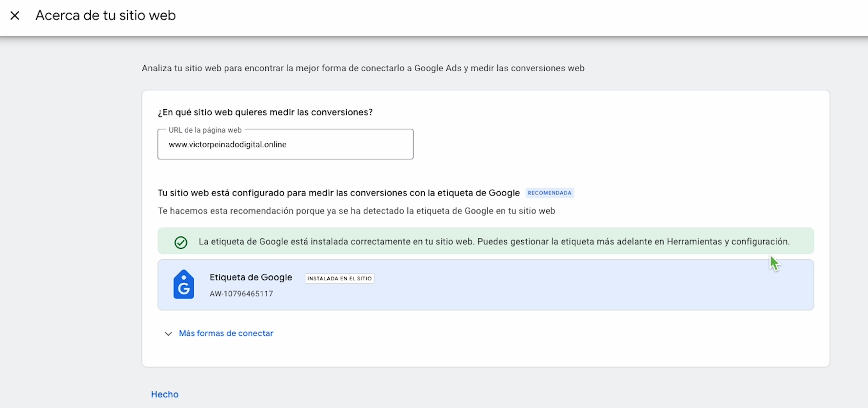Click the 'Te hacemos esta recomendación' explanation text
868x408 pixels.
[x=356, y=211]
